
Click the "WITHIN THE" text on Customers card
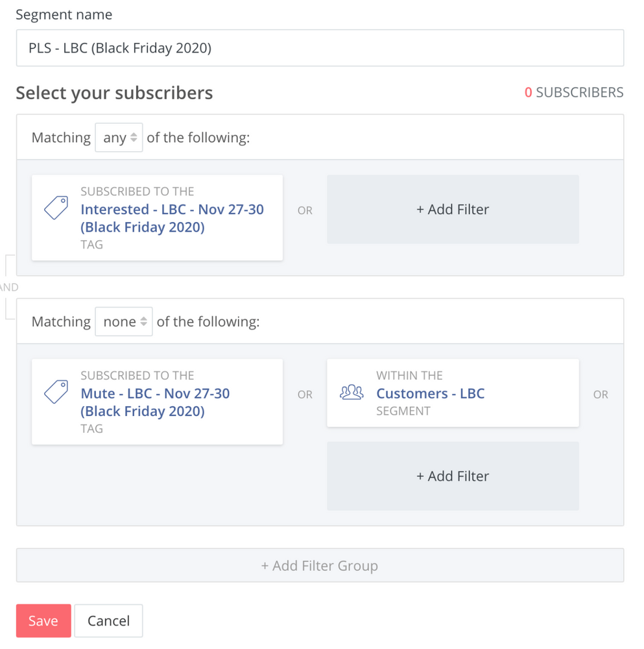point(409,375)
